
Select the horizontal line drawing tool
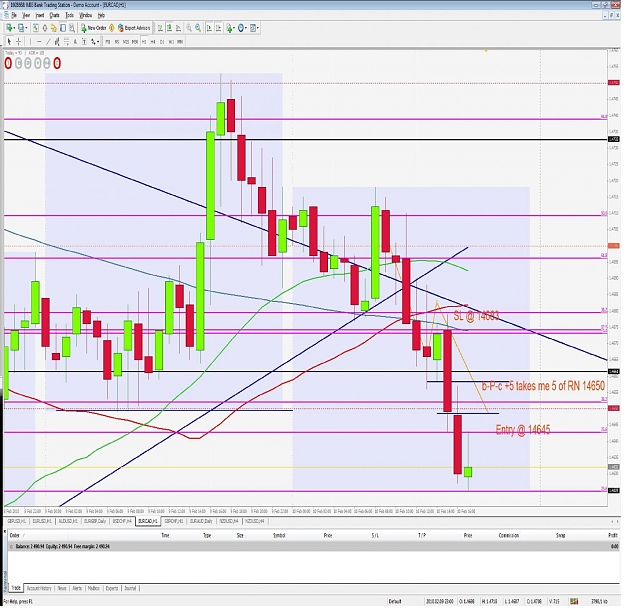pyautogui.click(x=39, y=41)
